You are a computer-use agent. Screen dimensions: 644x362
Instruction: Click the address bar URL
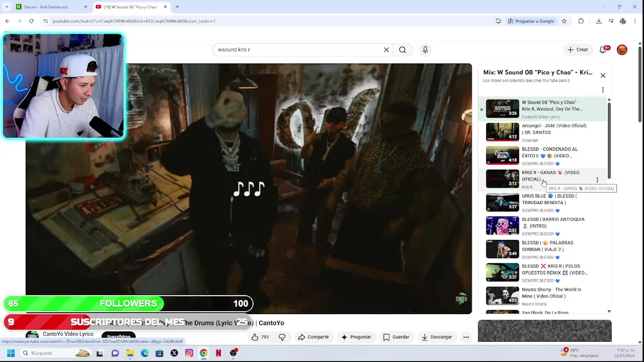134,21
